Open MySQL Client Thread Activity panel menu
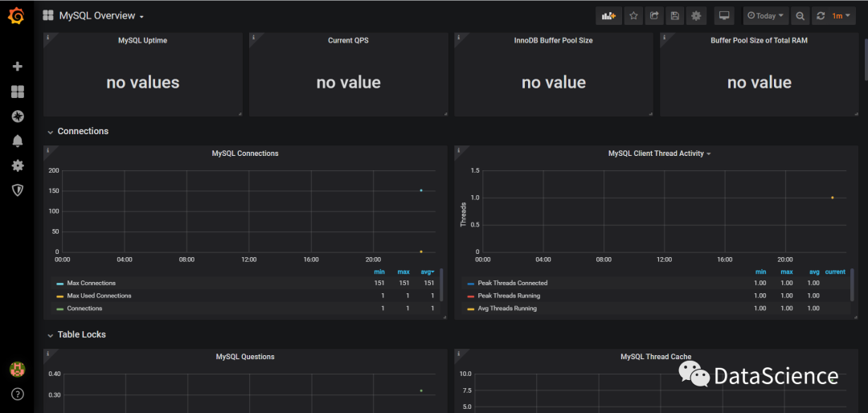The height and width of the screenshot is (413, 868). (x=659, y=153)
